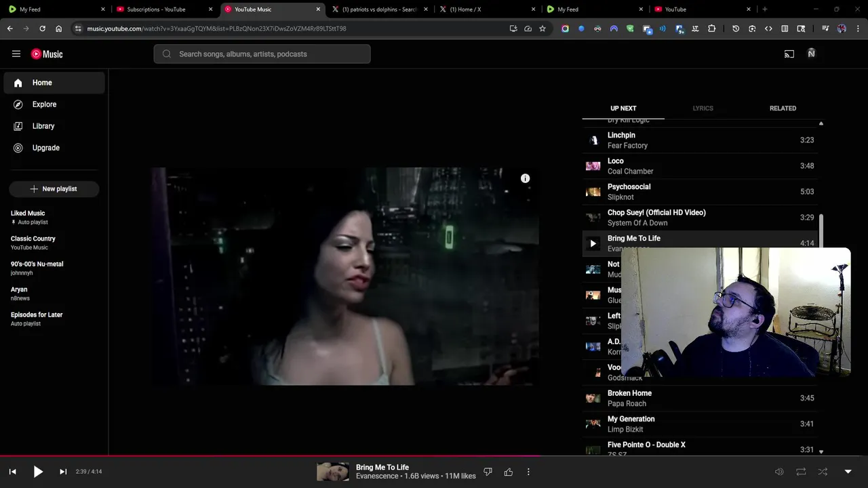Open media control music icon
Viewport: 868px width, 488px height.
coord(825,28)
